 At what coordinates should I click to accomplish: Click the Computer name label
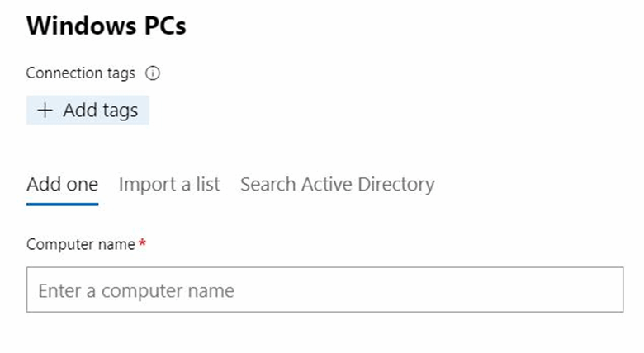(x=80, y=244)
